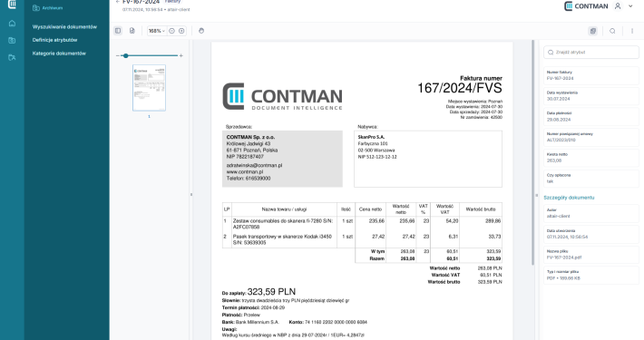644x340 pixels.
Task: Open the user profile icon in the header
Action: 618,6
